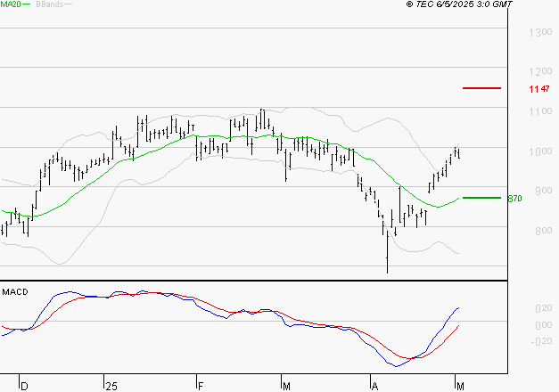
Task: Click the 000 MACD axis label
Action: coord(544,325)
